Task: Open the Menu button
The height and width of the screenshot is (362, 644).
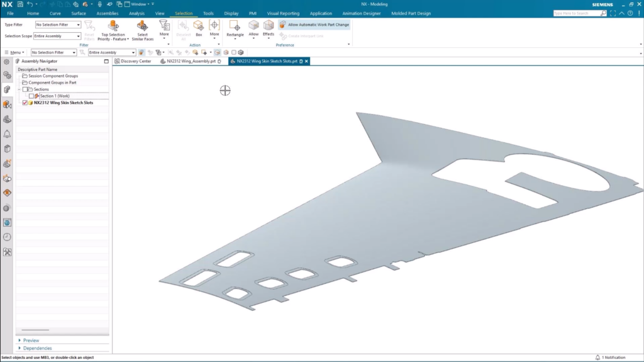Action: [x=14, y=52]
